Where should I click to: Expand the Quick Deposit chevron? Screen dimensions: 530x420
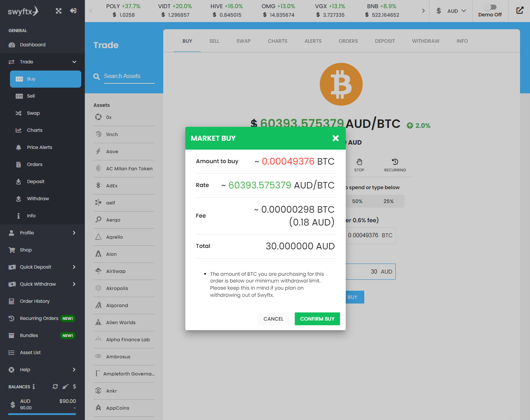(x=74, y=267)
